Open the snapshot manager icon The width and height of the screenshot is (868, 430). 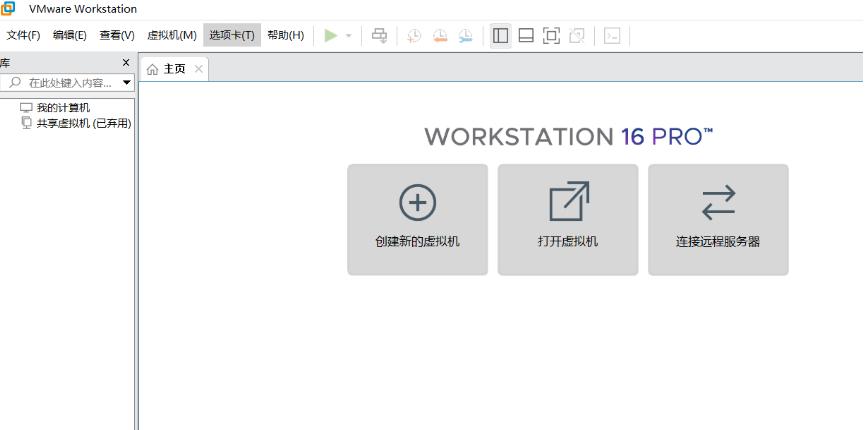(466, 36)
